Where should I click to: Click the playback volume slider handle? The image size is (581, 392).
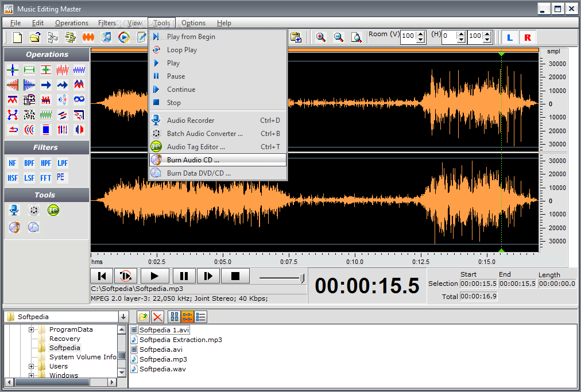tap(302, 278)
